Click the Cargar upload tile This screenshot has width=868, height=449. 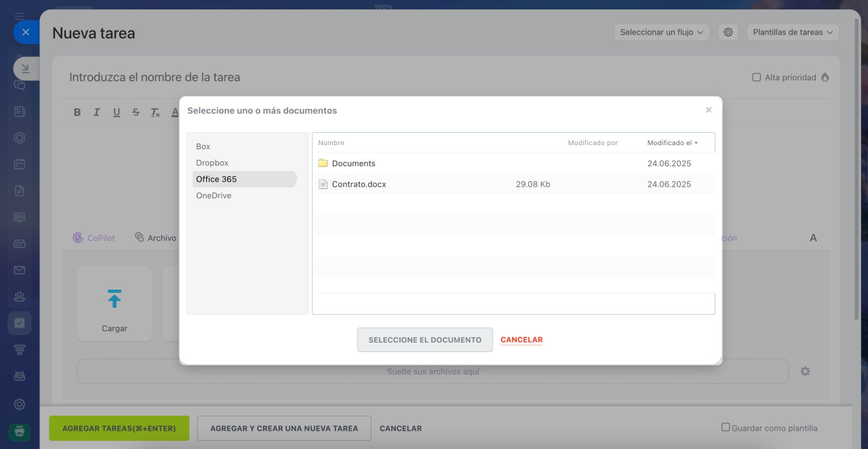(x=115, y=303)
